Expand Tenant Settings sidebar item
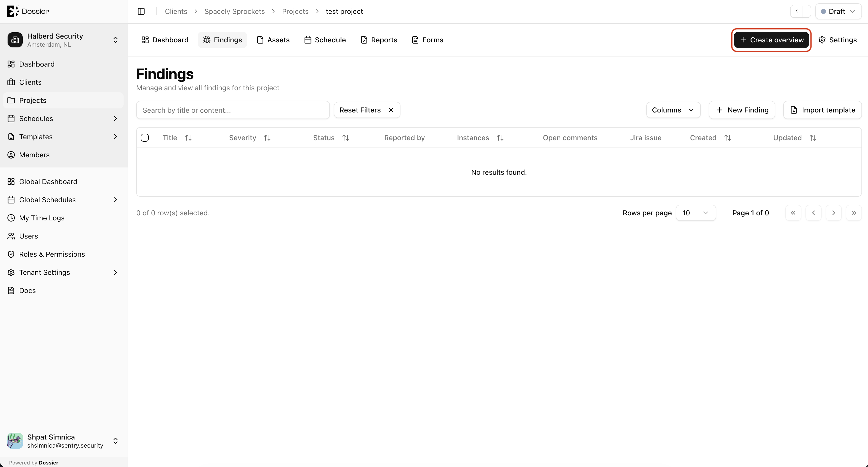This screenshot has width=868, height=467. tap(115, 272)
